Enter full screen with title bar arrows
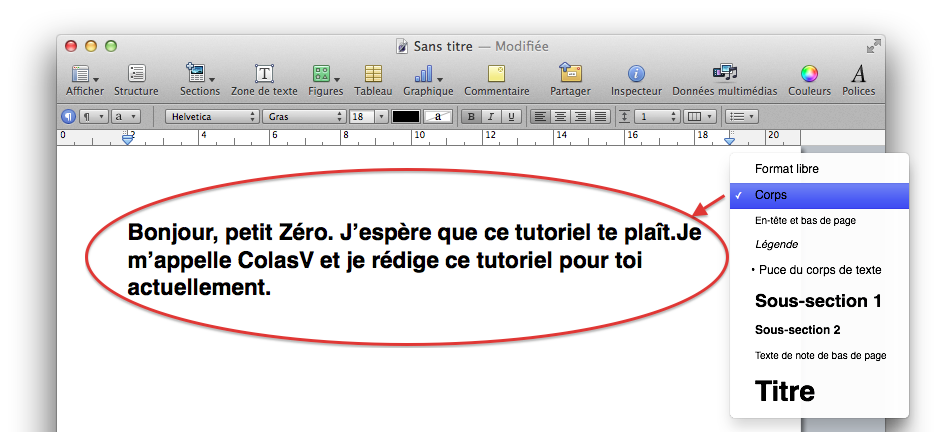The height and width of the screenshot is (432, 942). coord(874,46)
